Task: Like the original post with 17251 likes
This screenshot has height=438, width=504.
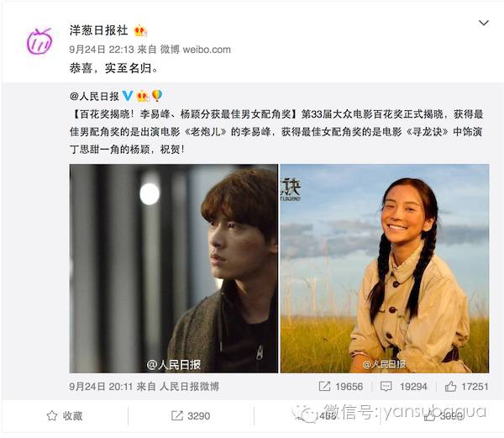Action: 467,386
